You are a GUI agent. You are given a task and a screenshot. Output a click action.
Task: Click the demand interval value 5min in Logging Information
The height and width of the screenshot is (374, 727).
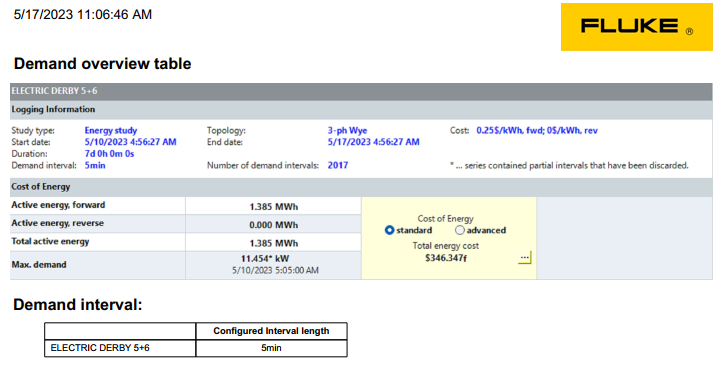coord(95,165)
